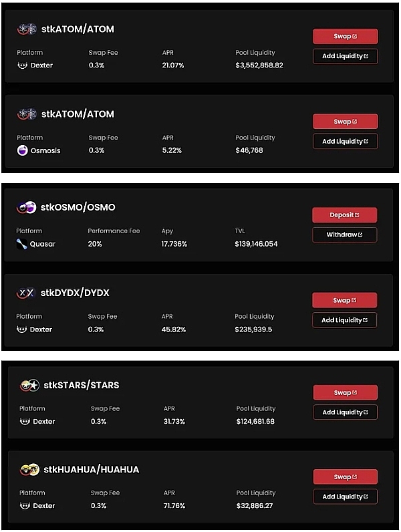Image resolution: width=401 pixels, height=532 pixels.
Task: Add Liquidity to the Osmosis stkATOM/ATOM pool
Action: pos(345,141)
